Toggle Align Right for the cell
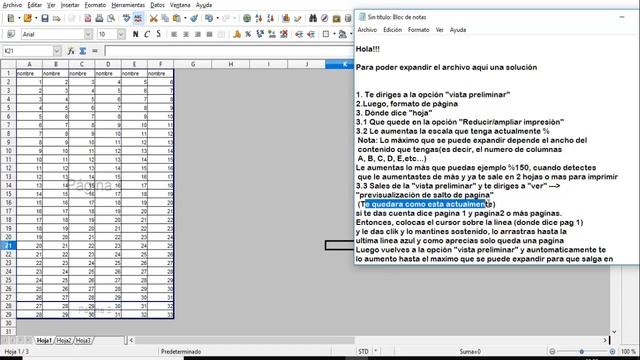Viewport: 640px width, 360px height. [198, 34]
